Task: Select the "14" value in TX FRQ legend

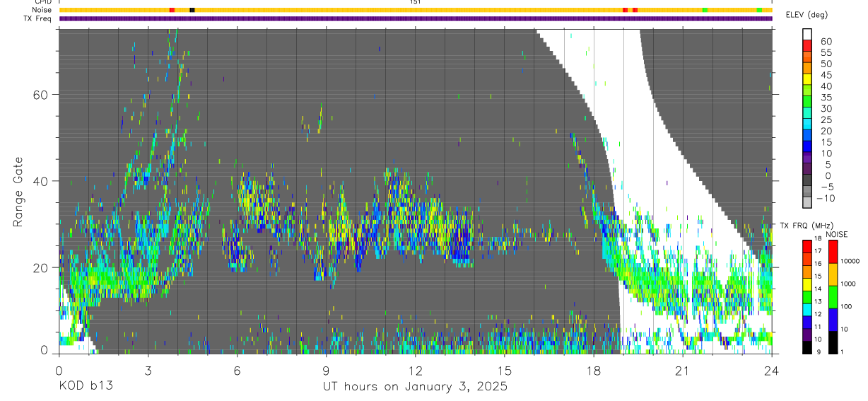Action: pyautogui.click(x=818, y=289)
